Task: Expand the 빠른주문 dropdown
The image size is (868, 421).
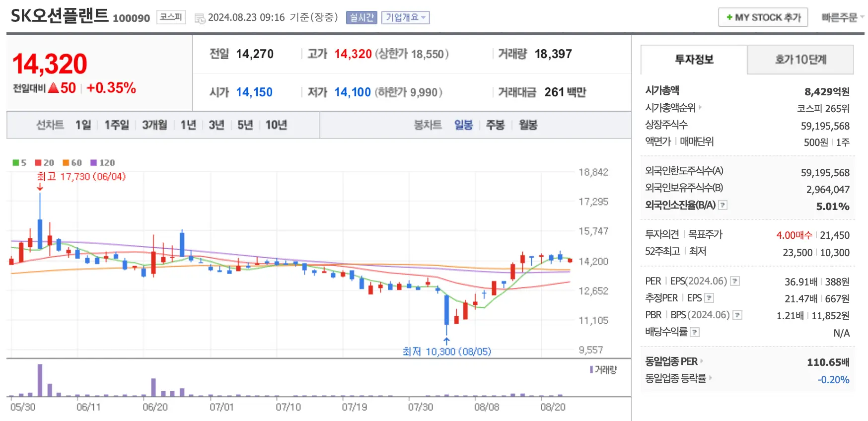Action: click(842, 17)
